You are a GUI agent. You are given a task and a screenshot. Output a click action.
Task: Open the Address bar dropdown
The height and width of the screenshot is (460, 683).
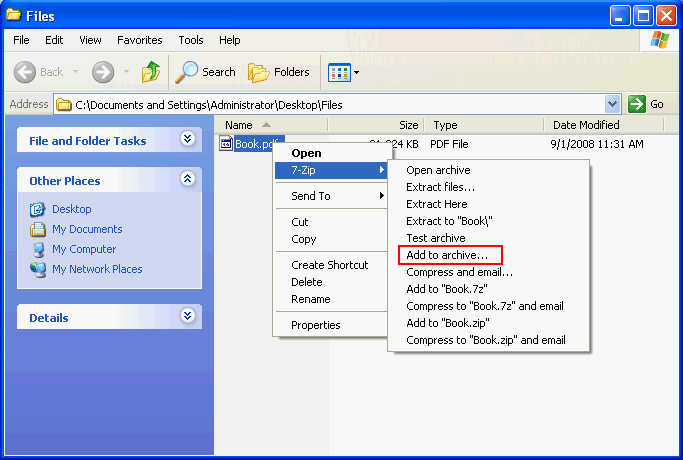pyautogui.click(x=612, y=104)
